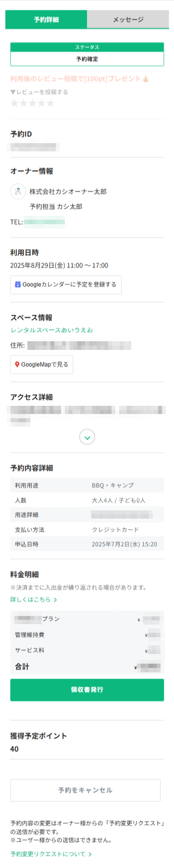Rate with the fifth review star
174x868 pixels.
tap(50, 103)
